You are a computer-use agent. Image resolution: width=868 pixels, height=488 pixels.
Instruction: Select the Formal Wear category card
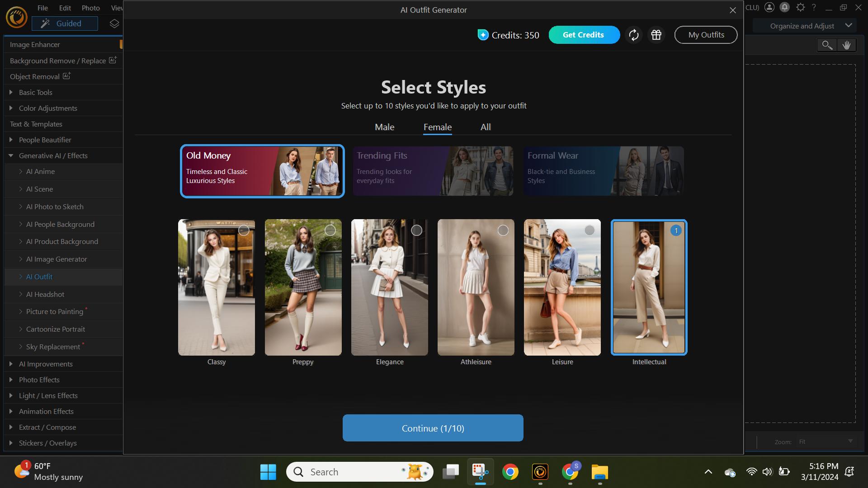pyautogui.click(x=604, y=171)
